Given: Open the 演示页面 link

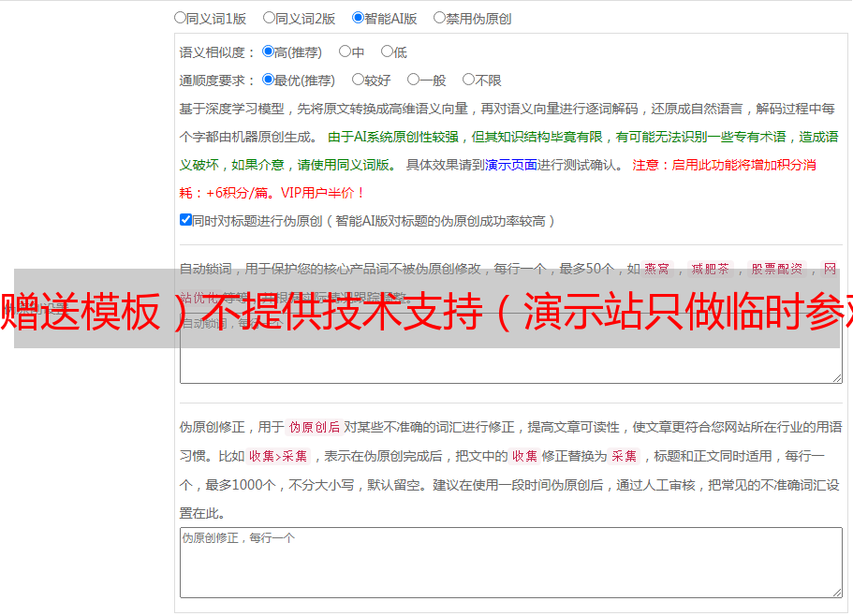Looking at the screenshot, I should click(x=511, y=165).
